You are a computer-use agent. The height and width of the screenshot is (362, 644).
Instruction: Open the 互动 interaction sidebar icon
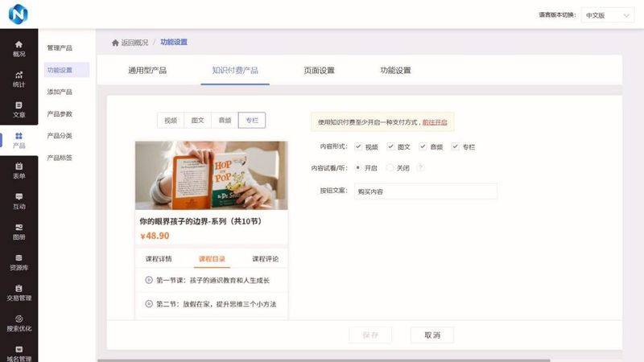(x=19, y=201)
